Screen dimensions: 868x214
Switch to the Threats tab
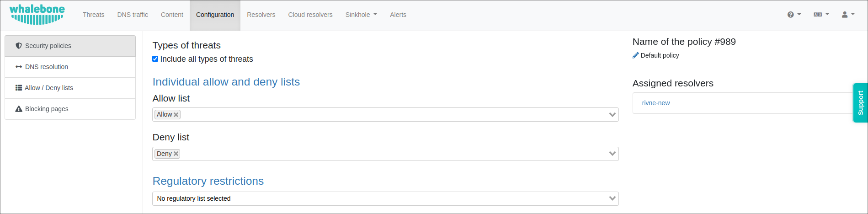click(x=93, y=15)
